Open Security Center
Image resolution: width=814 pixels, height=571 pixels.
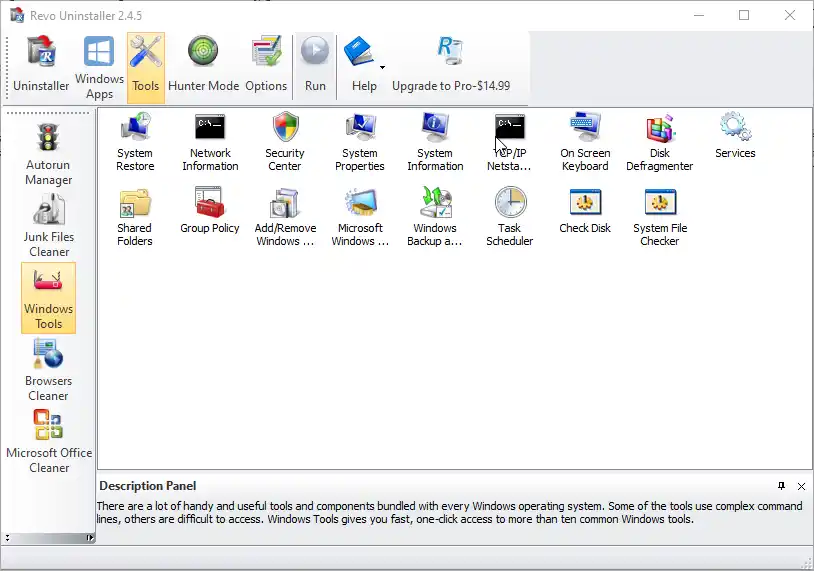pos(284,142)
